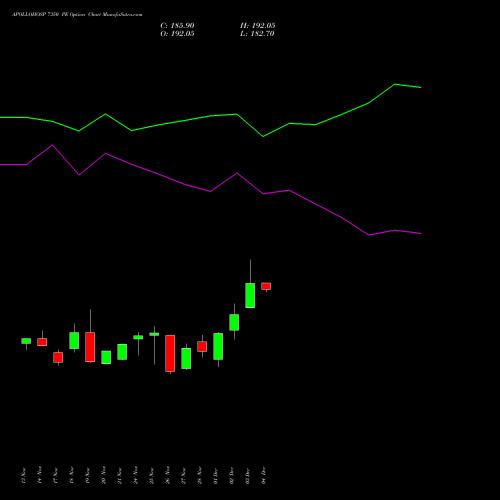The image size is (500, 500).
Task: Select the green candlestick for 21 Nov
Action: (x=122, y=352)
